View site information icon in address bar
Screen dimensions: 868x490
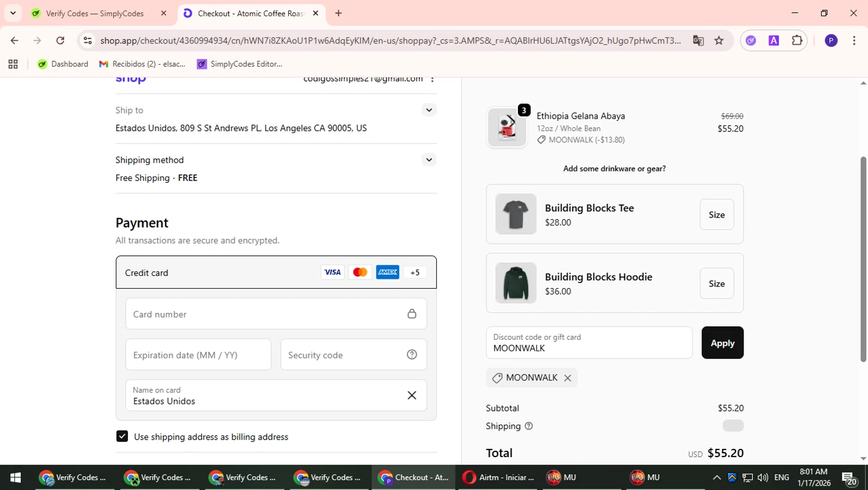[87, 40]
